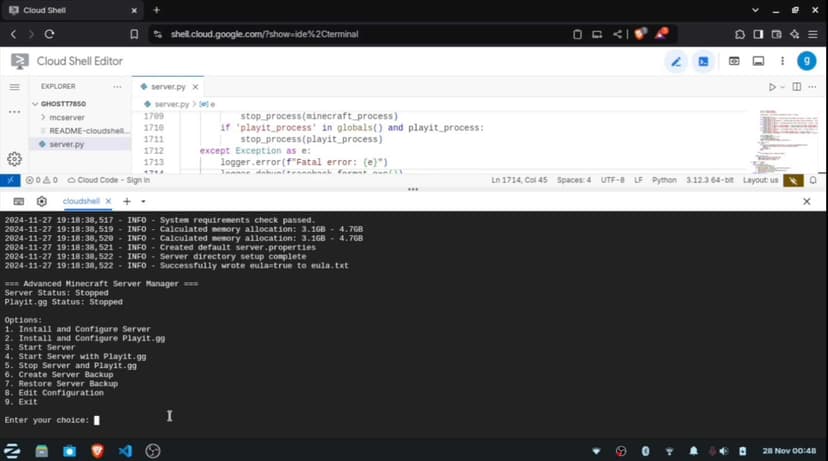
Task: Change indentation via Spaces: 4
Action: [x=573, y=180]
